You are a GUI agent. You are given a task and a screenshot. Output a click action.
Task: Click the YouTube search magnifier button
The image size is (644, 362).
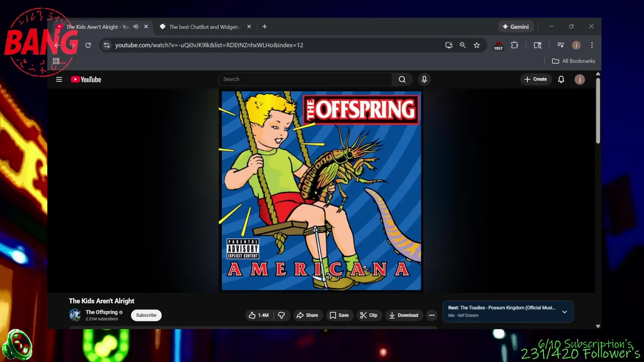402,79
